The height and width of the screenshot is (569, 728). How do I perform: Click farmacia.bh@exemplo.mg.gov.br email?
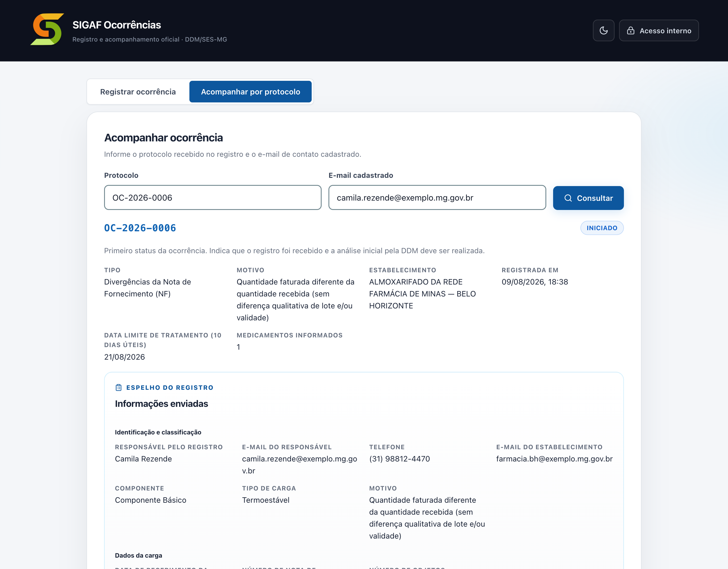tap(554, 459)
